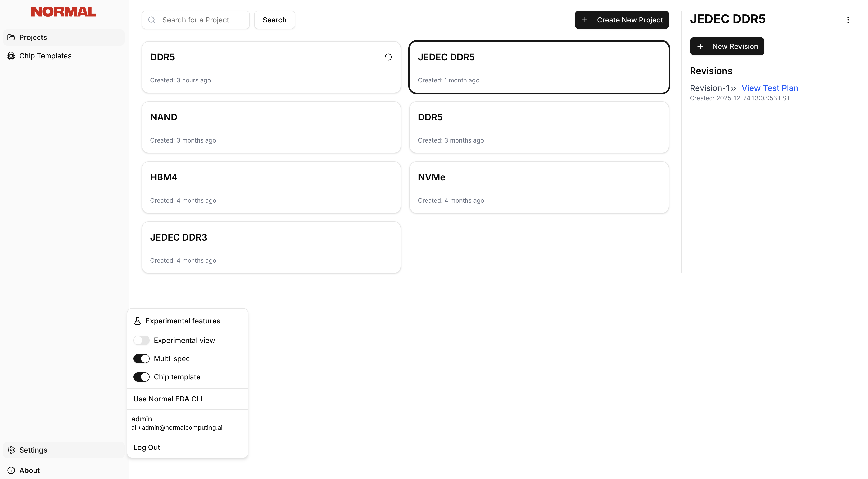This screenshot has height=479, width=868.
Task: Open the three-dot menu next to JEDEC DDR5
Action: 848,20
